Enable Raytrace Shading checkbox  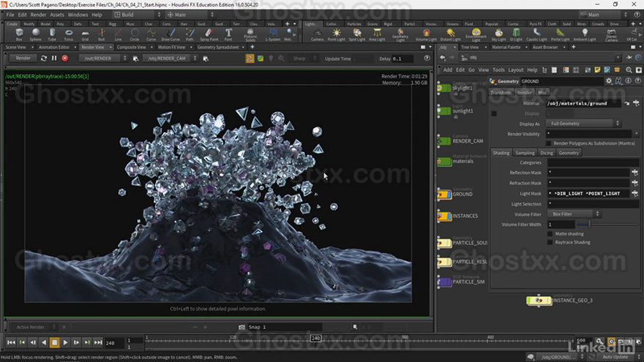point(550,242)
